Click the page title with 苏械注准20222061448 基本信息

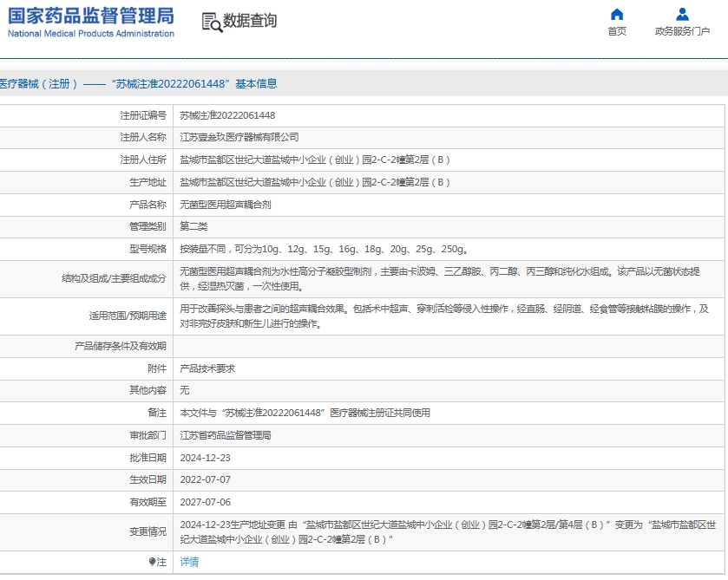pos(138,84)
